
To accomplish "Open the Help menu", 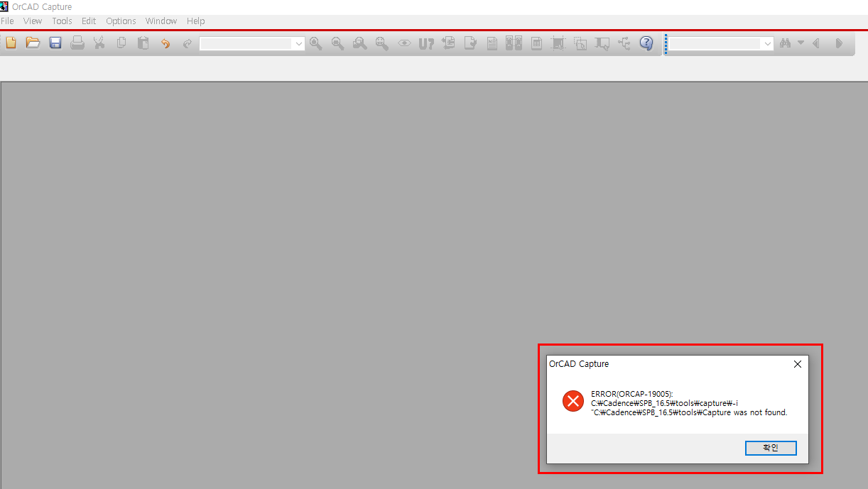I will (x=196, y=21).
